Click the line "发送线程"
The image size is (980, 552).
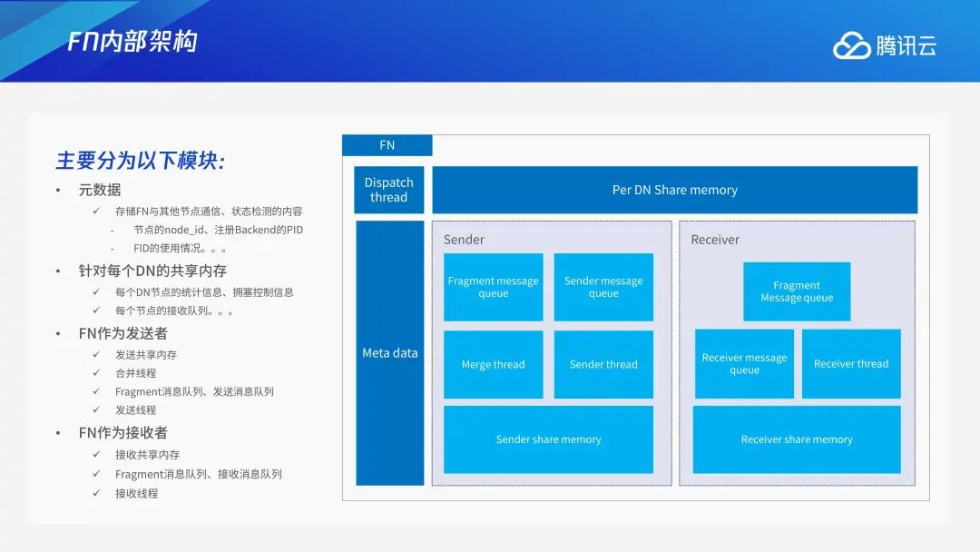[x=135, y=410]
